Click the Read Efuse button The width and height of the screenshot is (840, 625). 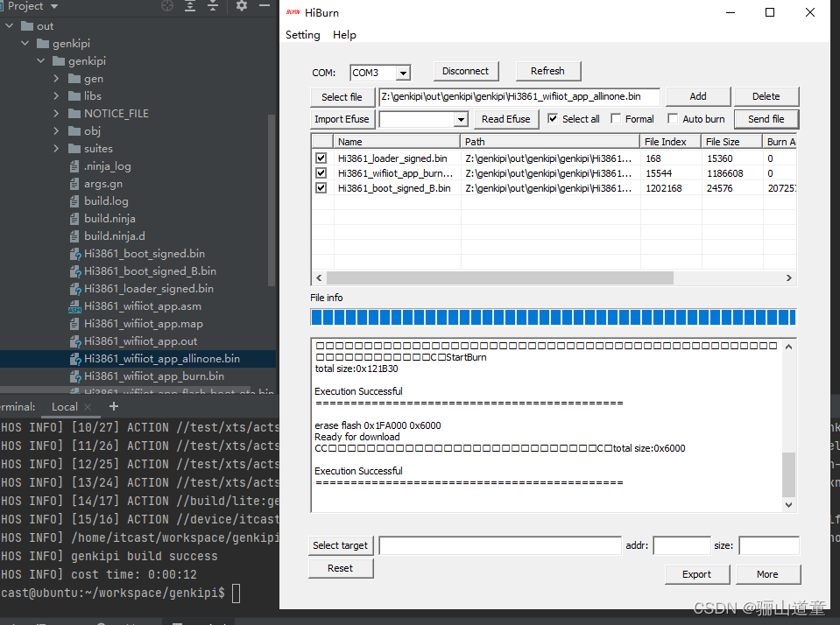[505, 119]
